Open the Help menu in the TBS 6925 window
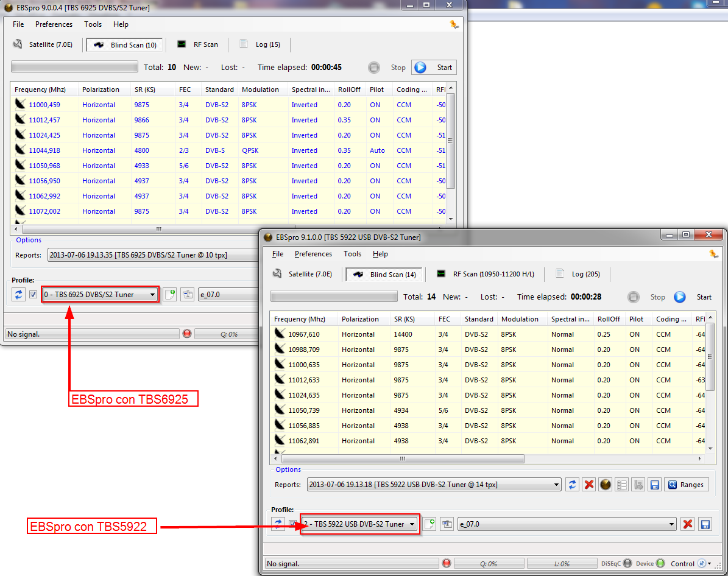728x576 pixels. tap(121, 24)
